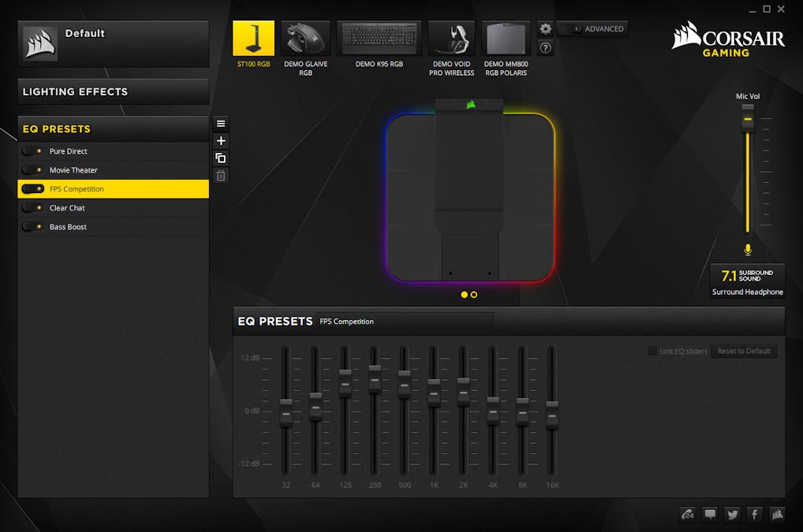This screenshot has height=532, width=803.
Task: Toggle the FPS Competition preset switch
Action: [x=33, y=189]
